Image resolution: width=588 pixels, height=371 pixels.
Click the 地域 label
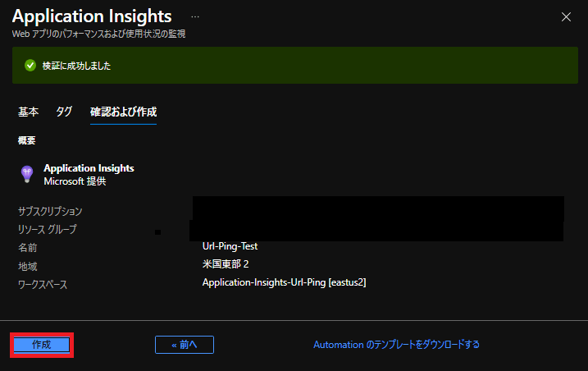[28, 266]
